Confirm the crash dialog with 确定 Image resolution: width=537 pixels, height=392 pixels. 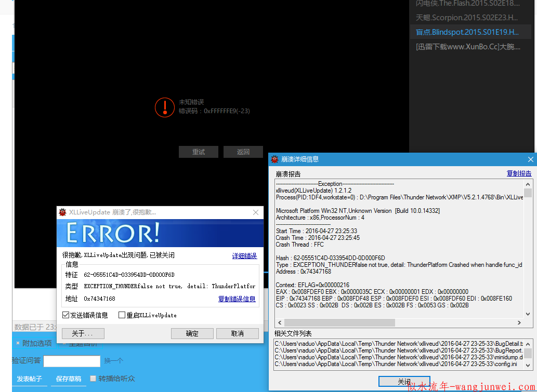point(192,333)
